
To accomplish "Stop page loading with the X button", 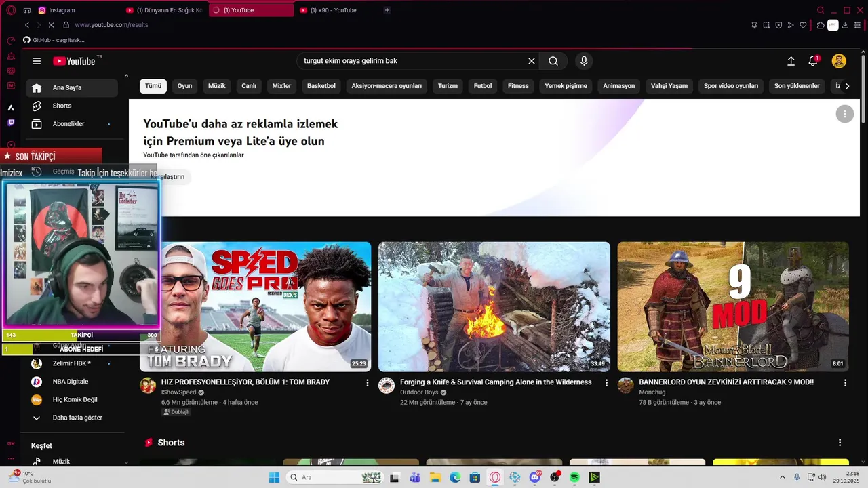I will (51, 25).
